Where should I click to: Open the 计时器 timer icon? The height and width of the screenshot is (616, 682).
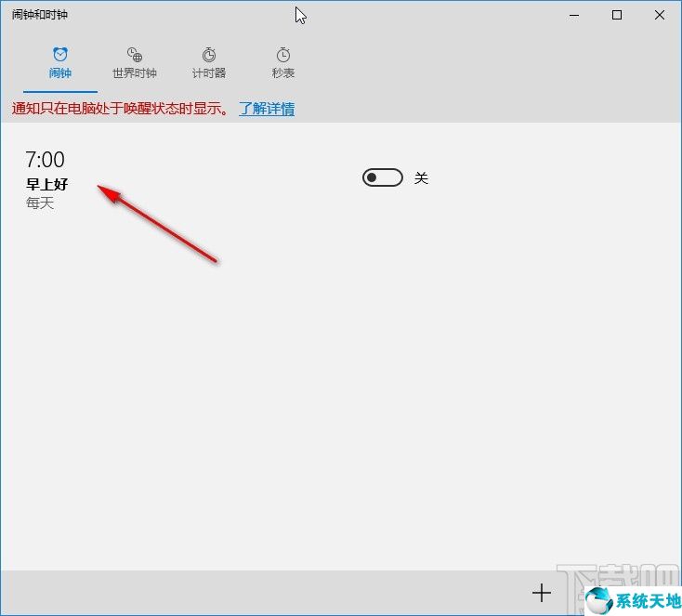click(x=209, y=55)
